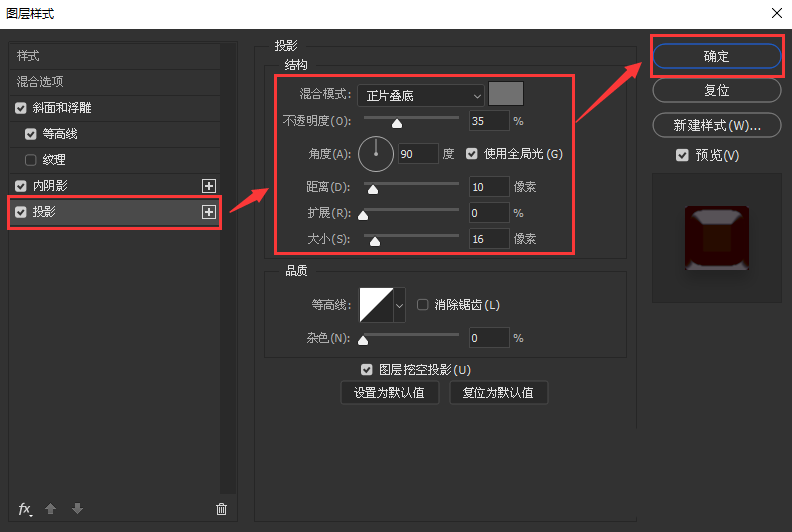Click the 角度 value field showing 90
Image resolution: width=792 pixels, height=532 pixels.
[418, 154]
